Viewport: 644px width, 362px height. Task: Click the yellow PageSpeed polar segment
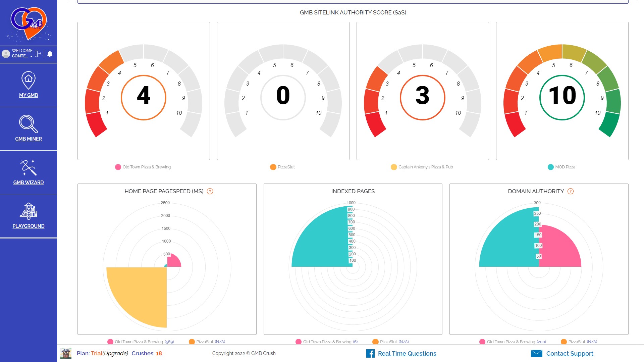(x=143, y=292)
